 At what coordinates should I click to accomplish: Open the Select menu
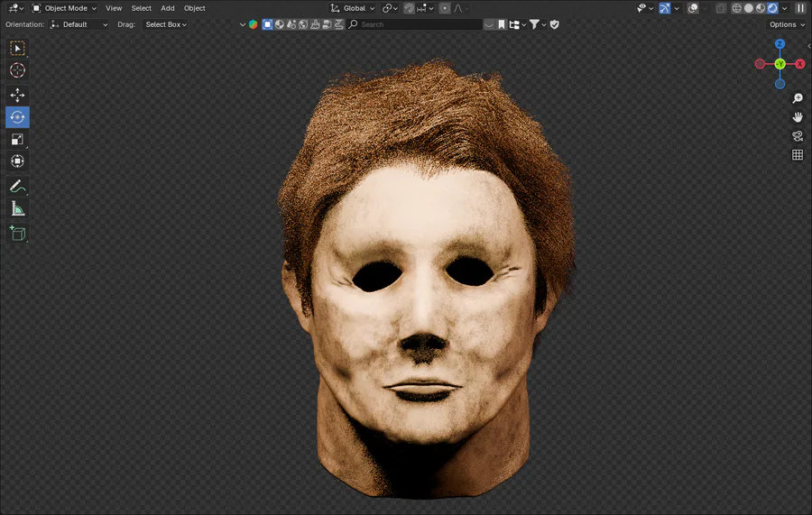pos(141,8)
